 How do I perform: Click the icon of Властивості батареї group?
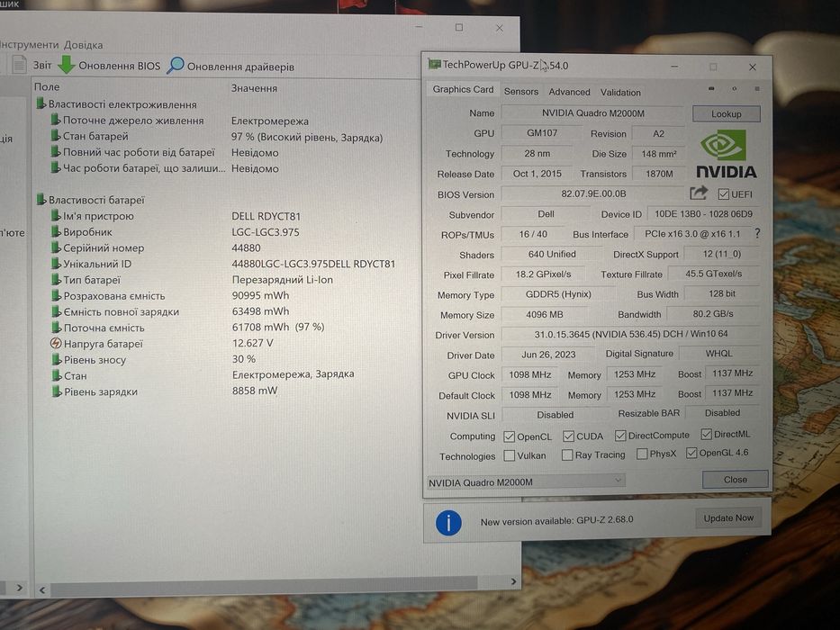click(41, 200)
